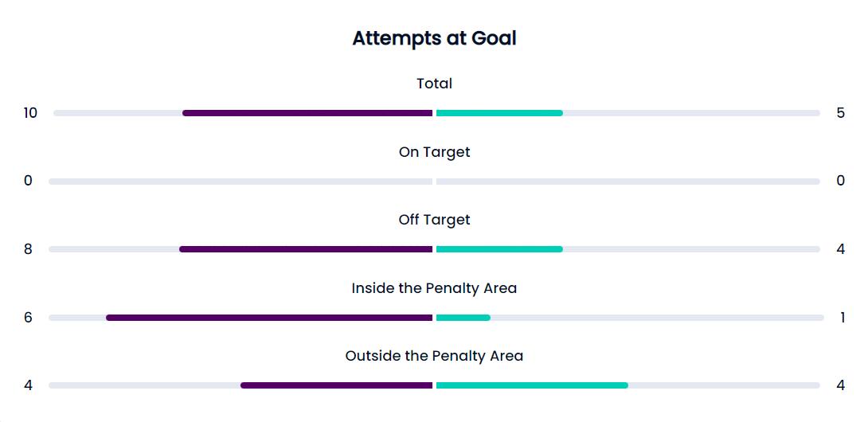Click the left Inside the Penalty Area value 6

point(28,318)
